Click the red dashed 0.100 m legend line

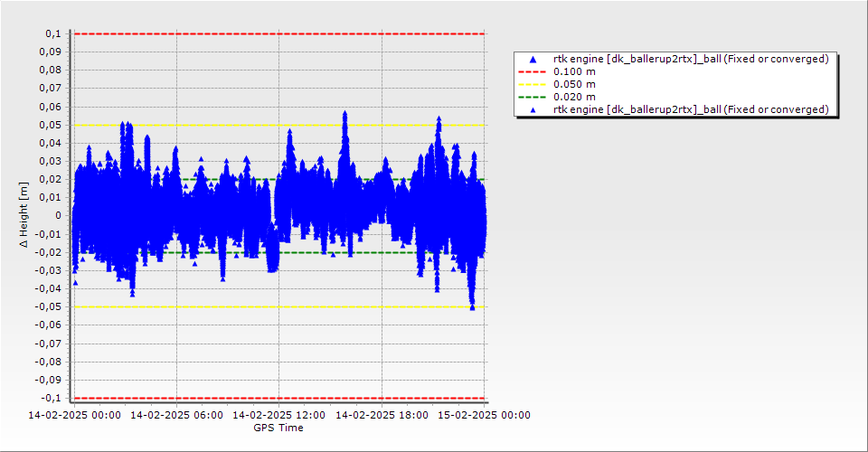click(533, 71)
